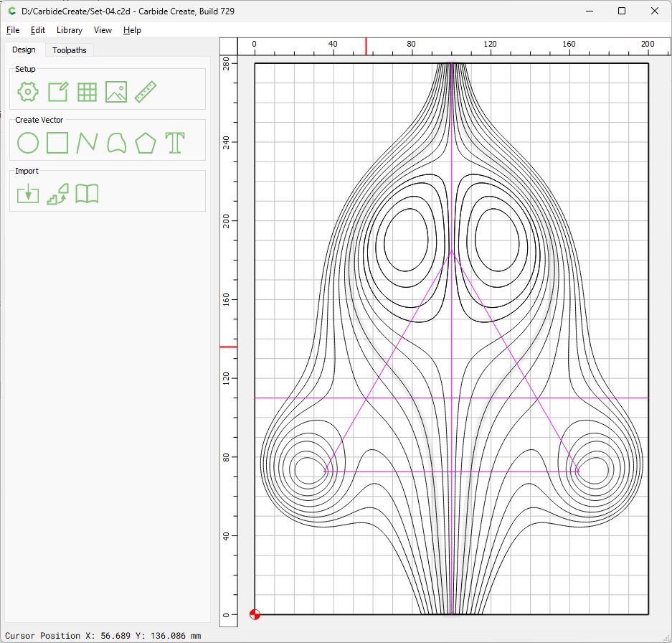
Task: Select the Polyline tool in Create Vector
Action: pos(86,143)
